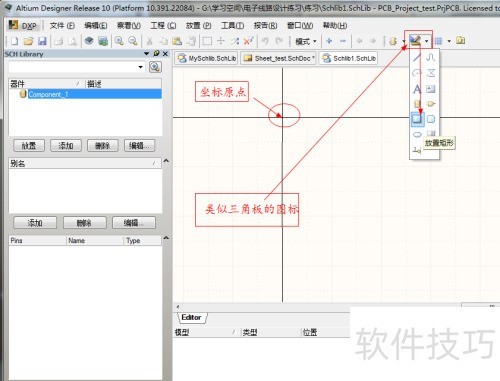Click the undo arrow icon
500x381 pixels.
(x=265, y=41)
